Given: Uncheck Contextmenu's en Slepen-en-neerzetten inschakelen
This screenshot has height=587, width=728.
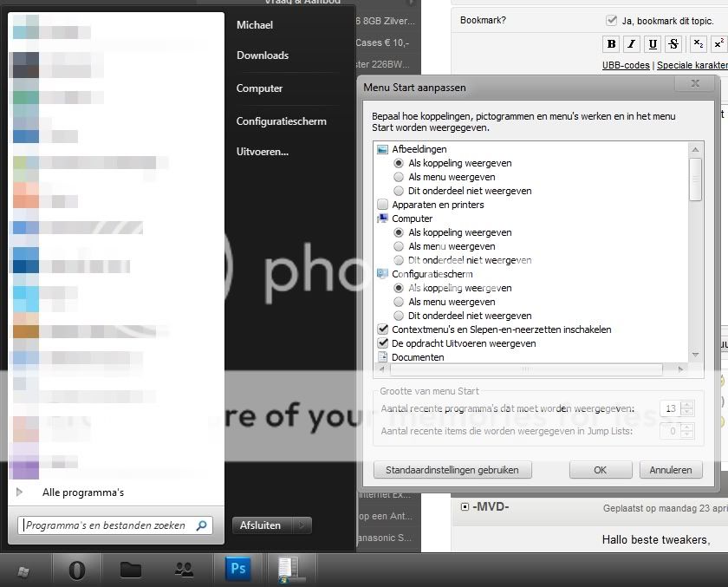Looking at the screenshot, I should point(382,329).
